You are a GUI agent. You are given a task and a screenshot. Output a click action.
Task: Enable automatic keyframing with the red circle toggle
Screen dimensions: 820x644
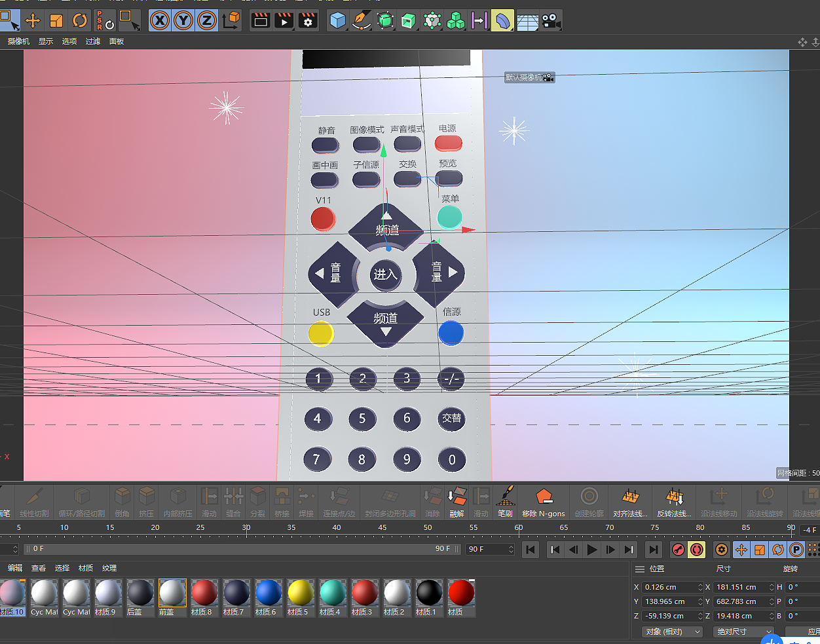pyautogui.click(x=697, y=549)
